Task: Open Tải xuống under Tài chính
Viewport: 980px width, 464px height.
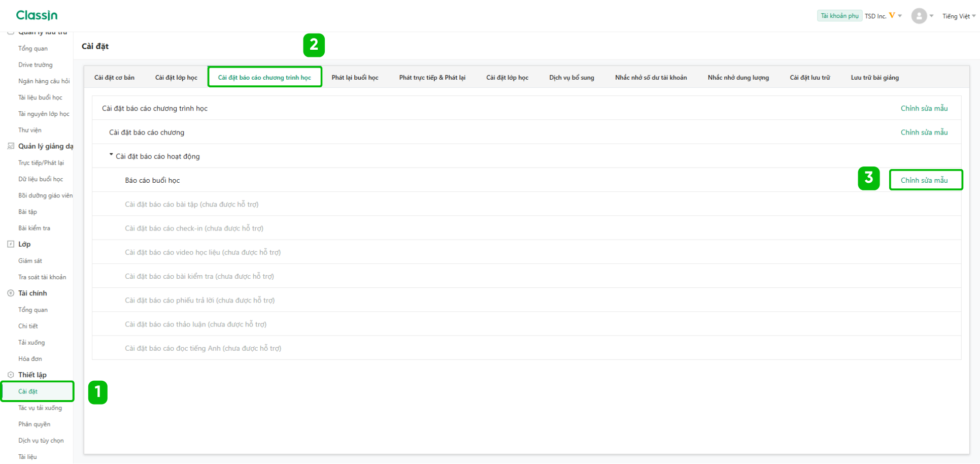Action: [31, 342]
